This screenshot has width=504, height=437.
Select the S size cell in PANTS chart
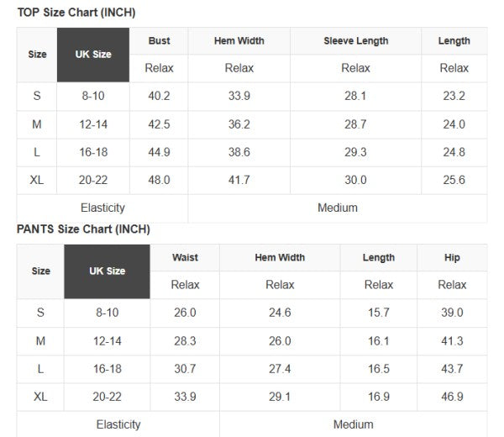click(x=40, y=313)
